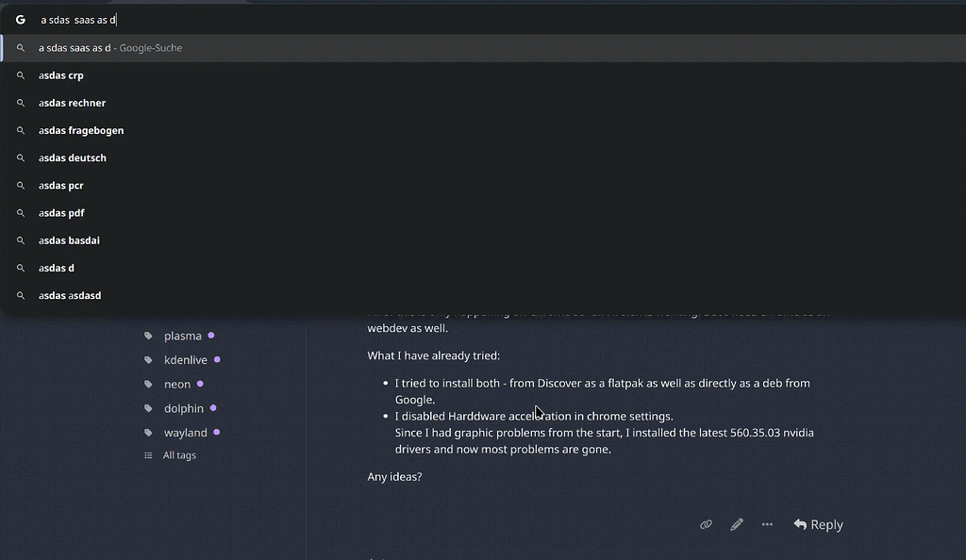The image size is (966, 560).
Task: Click the Reply button
Action: coord(817,524)
